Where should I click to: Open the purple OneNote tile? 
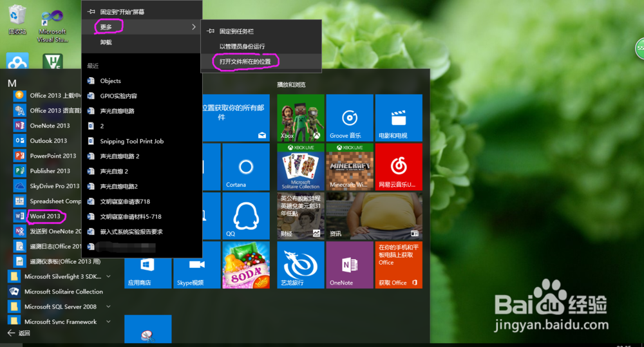pos(350,265)
